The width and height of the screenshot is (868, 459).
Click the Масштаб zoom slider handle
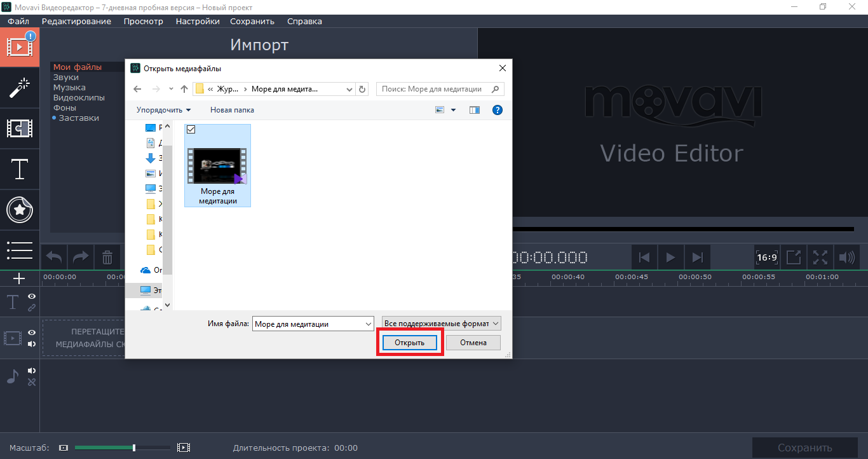click(134, 448)
